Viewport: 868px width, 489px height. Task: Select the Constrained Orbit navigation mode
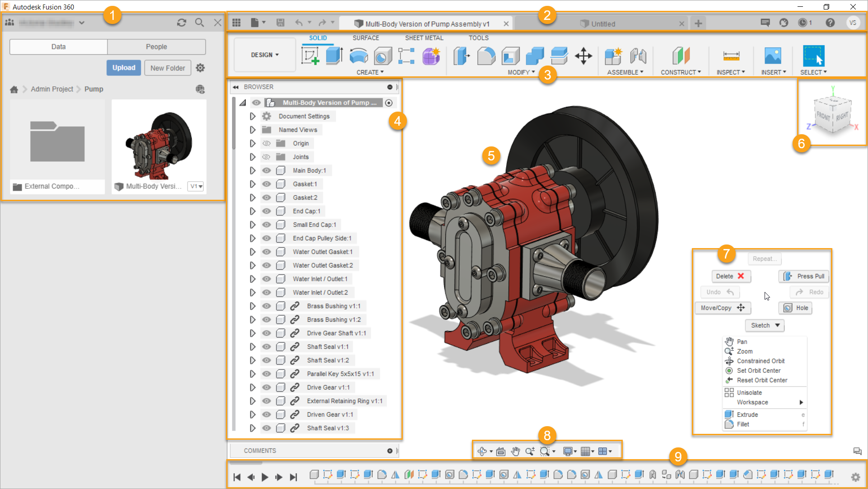(761, 361)
